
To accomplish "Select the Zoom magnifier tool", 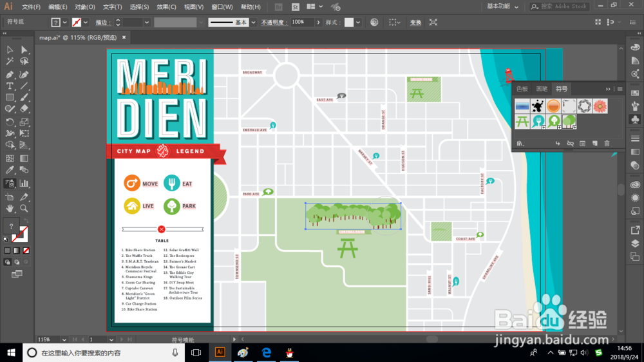I will pos(24,208).
